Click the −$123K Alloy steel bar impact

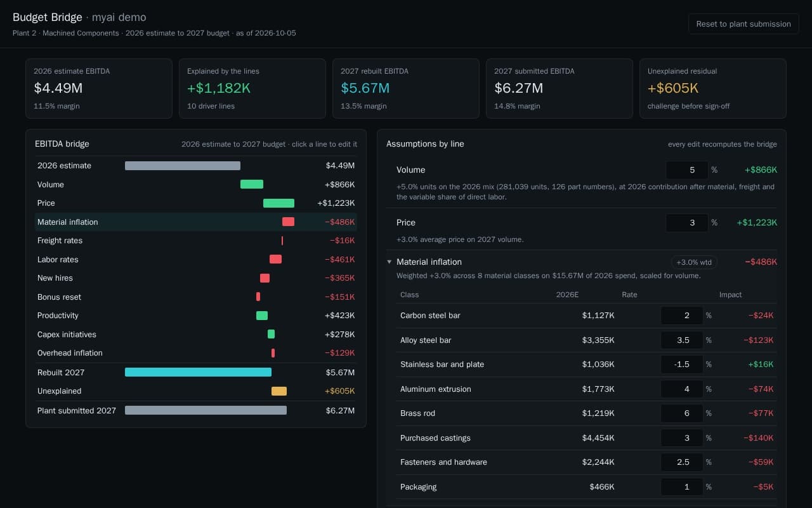759,340
